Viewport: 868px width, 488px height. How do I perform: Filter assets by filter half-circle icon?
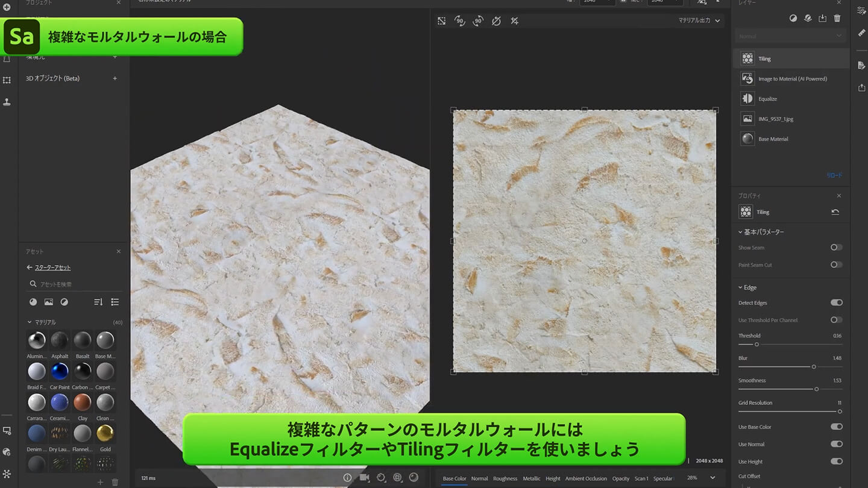point(64,302)
